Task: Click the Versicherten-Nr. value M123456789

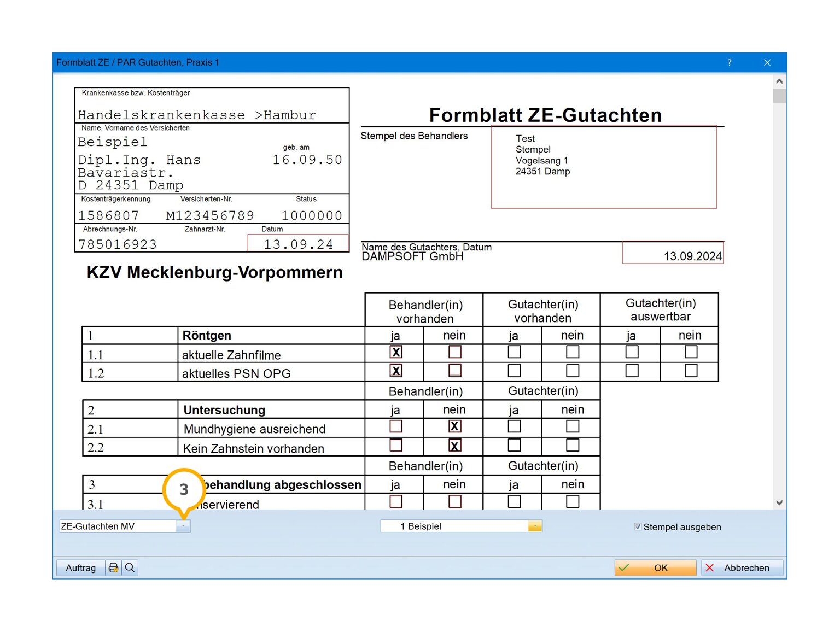Action: (210, 215)
